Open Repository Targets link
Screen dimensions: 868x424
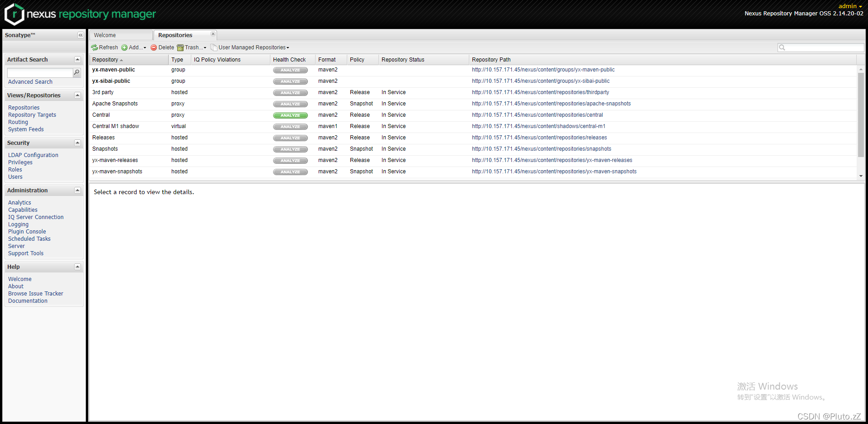click(32, 115)
